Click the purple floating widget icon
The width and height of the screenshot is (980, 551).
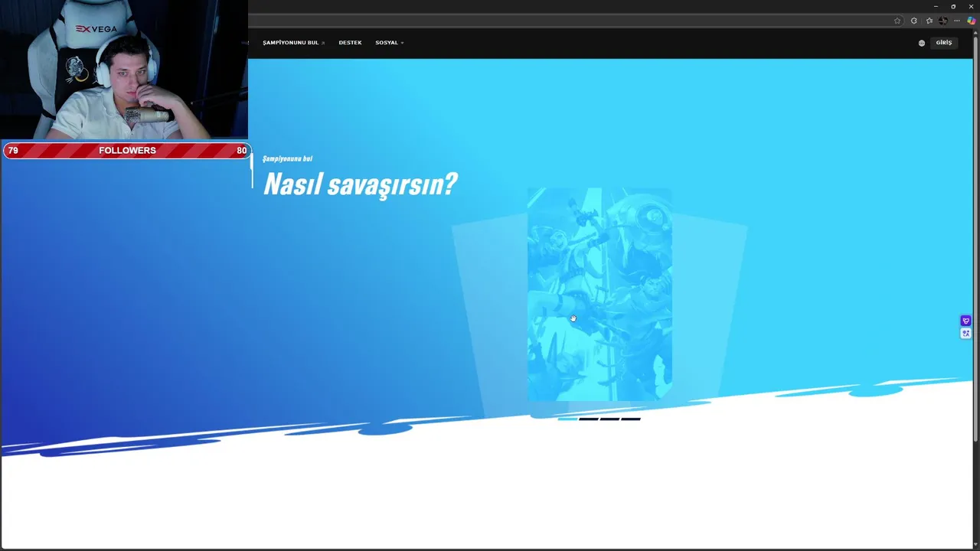[x=965, y=321]
